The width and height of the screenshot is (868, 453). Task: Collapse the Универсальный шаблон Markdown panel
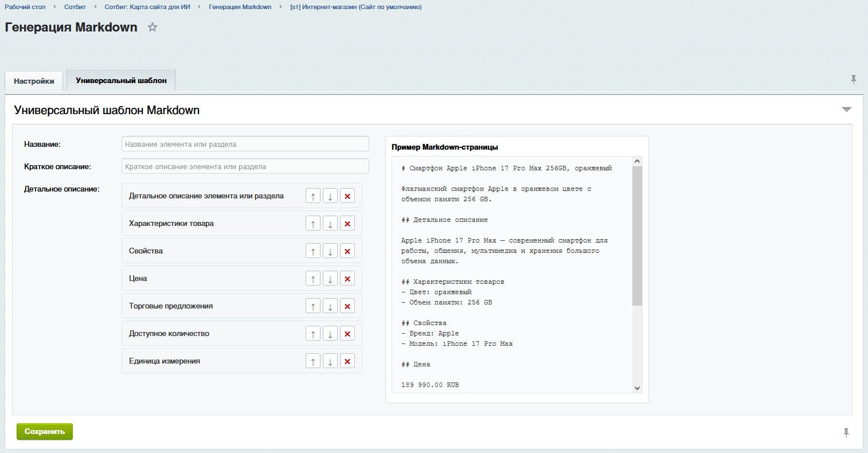846,109
